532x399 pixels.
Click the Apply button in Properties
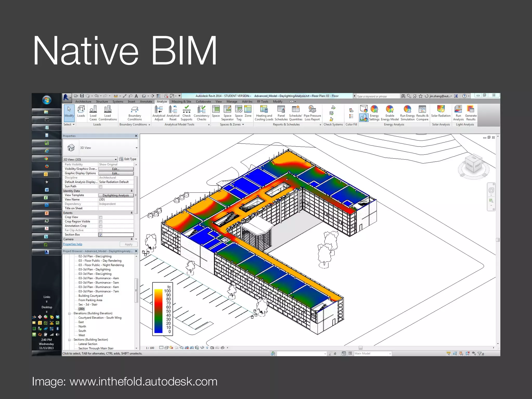coord(129,244)
